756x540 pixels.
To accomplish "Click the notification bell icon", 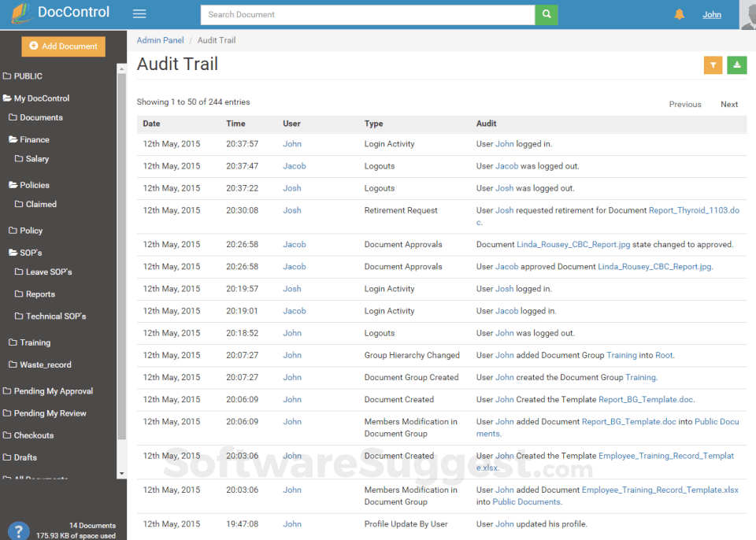I will pos(679,13).
